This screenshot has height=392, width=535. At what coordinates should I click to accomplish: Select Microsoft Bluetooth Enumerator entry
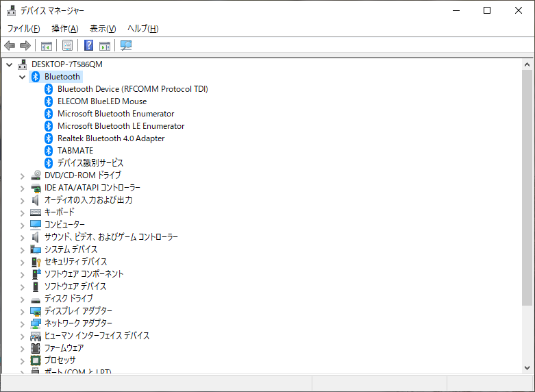[x=116, y=114]
